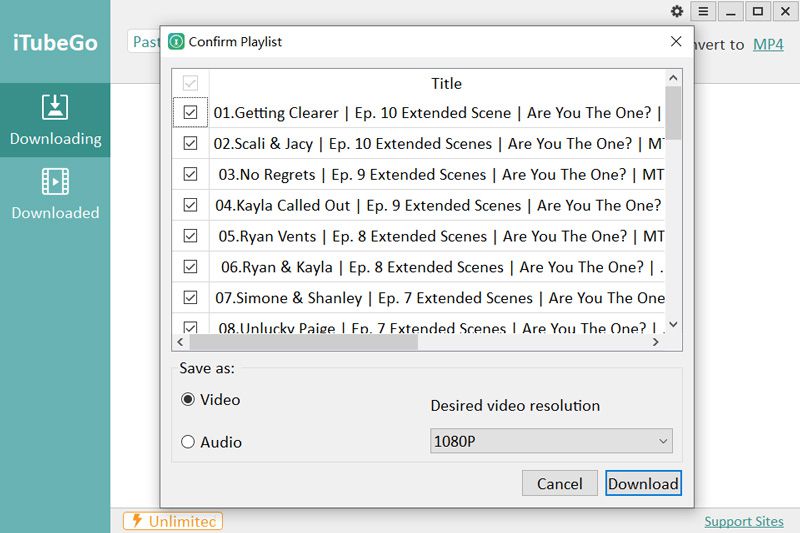Viewport: 800px width, 533px height.
Task: Uncheck 02.Scali & Jacy checkbox
Action: click(190, 143)
